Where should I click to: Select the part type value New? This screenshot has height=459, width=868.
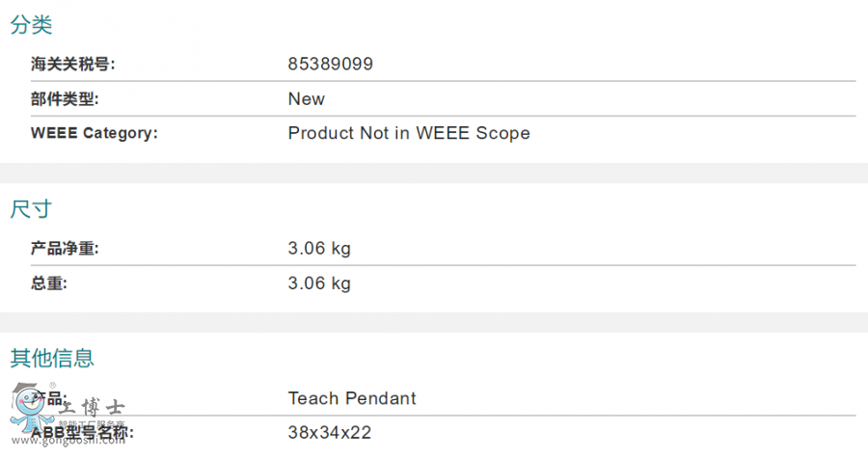click(x=307, y=99)
